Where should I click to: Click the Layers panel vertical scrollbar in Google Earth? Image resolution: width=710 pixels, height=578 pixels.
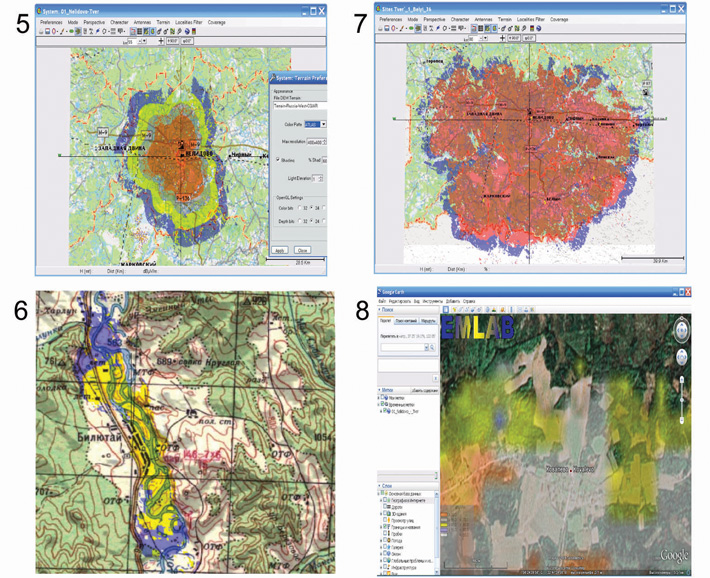437,532
